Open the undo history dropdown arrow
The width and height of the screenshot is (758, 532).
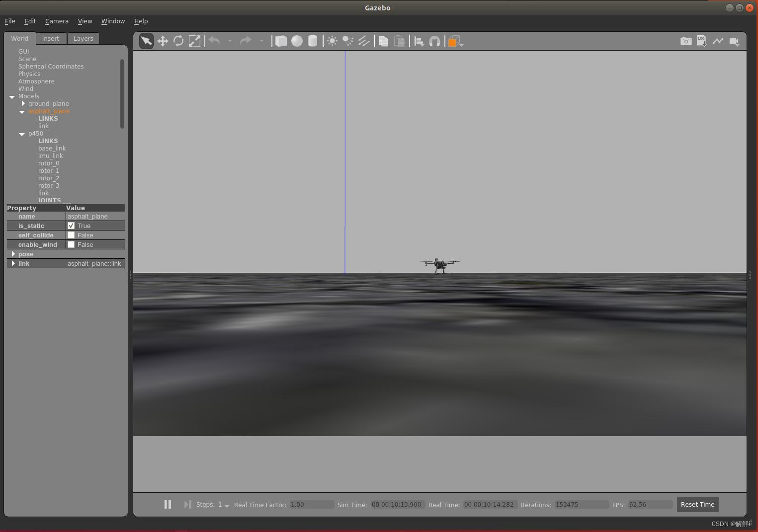click(230, 41)
